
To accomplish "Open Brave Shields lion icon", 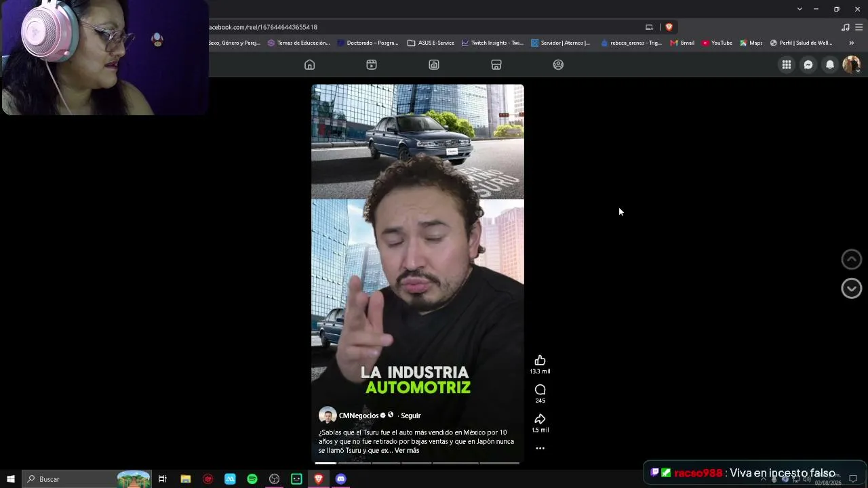I will coord(669,27).
